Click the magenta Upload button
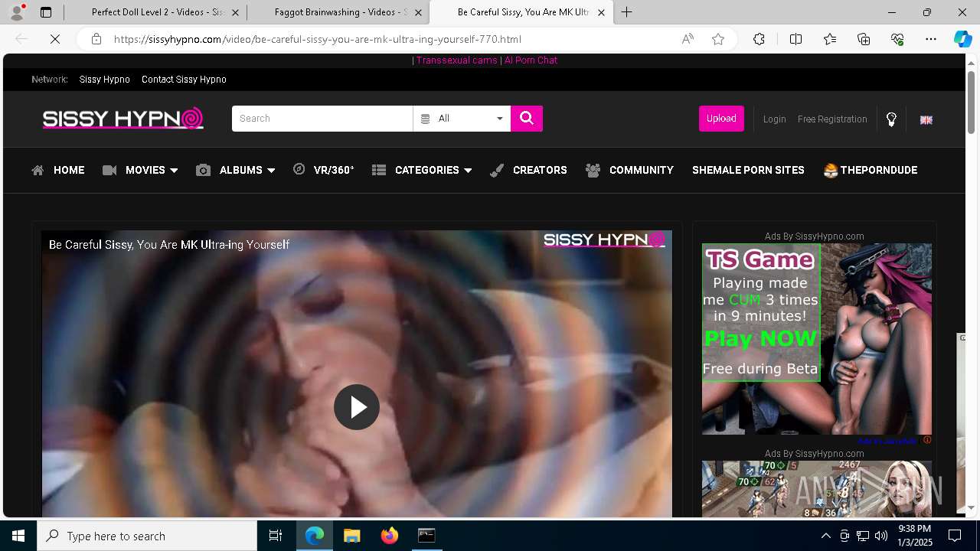The image size is (980, 551). click(721, 119)
